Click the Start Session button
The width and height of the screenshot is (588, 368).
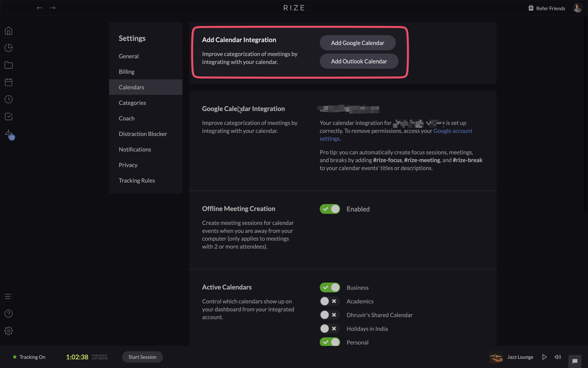pos(142,357)
